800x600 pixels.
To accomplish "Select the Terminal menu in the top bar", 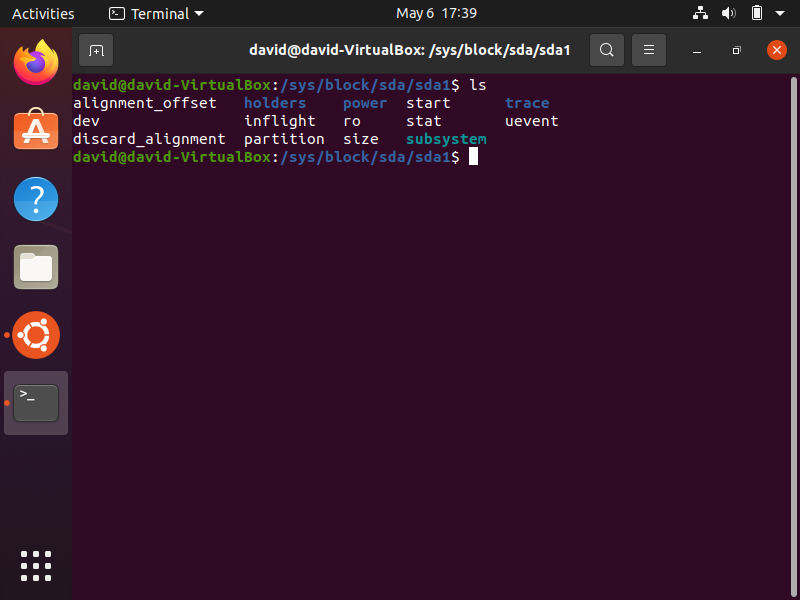I will pyautogui.click(x=155, y=13).
